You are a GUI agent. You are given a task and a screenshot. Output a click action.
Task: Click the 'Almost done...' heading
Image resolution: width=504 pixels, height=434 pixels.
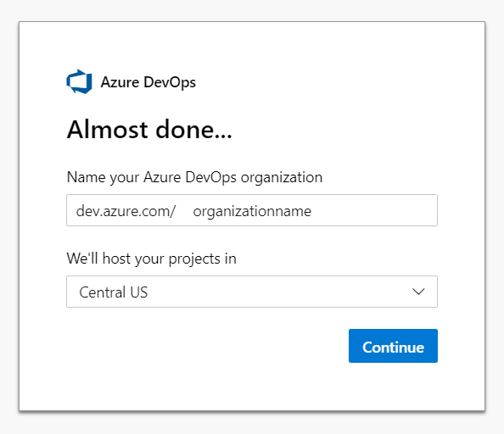149,130
